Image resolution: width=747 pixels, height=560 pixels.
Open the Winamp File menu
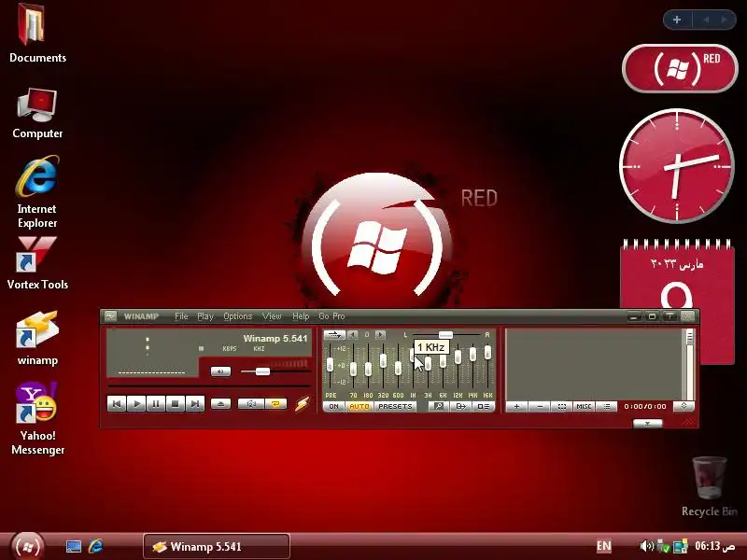coord(181,316)
